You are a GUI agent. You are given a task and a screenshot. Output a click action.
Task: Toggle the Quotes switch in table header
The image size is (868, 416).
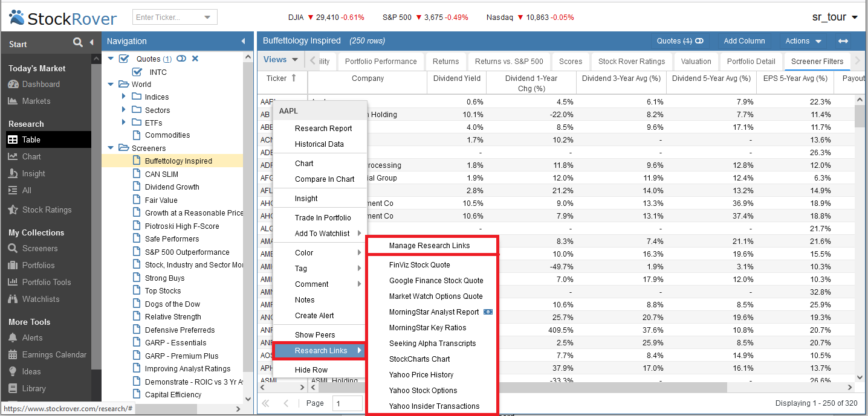(699, 41)
